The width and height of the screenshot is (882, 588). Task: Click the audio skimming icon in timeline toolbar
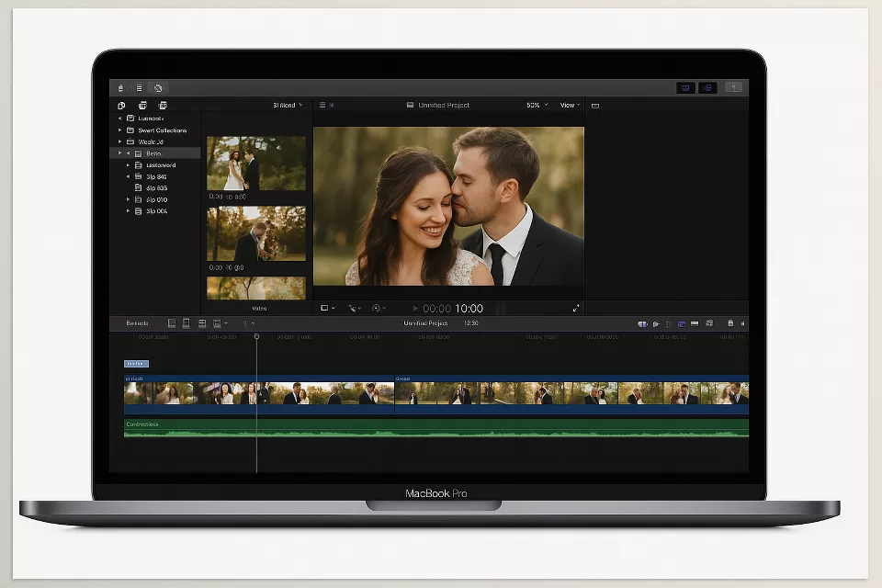[x=656, y=323]
